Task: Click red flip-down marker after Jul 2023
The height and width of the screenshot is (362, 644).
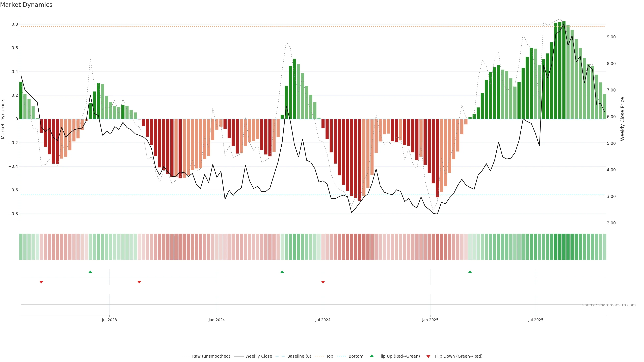Action: point(139,282)
